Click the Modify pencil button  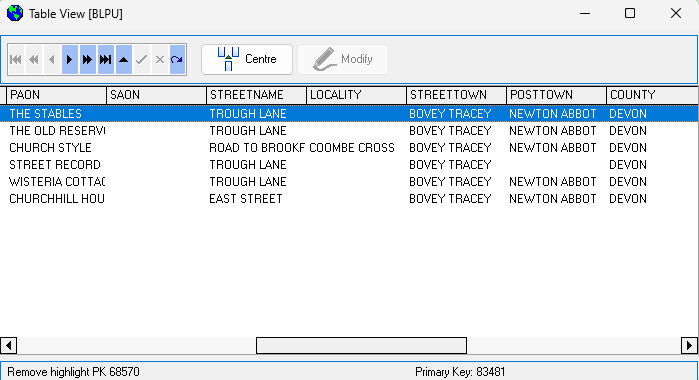[x=343, y=59]
